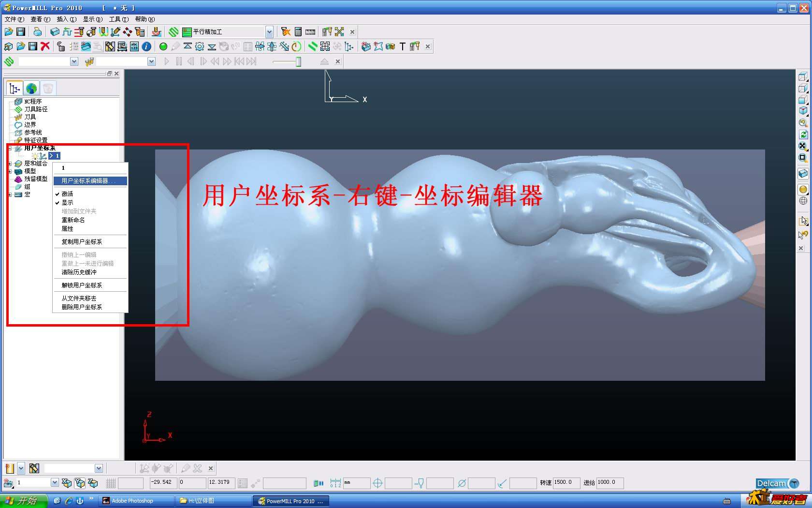The width and height of the screenshot is (812, 508).
Task: Click the 进给 feed rate field
Action: tap(610, 482)
